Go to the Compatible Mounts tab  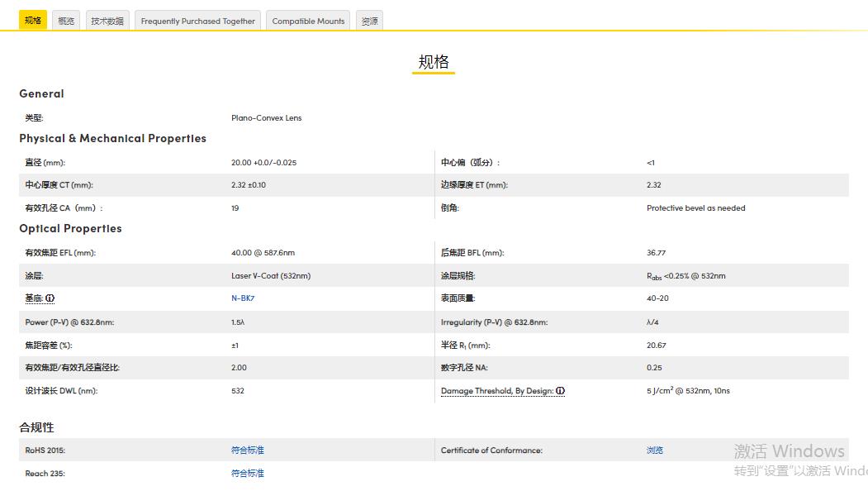(x=308, y=21)
